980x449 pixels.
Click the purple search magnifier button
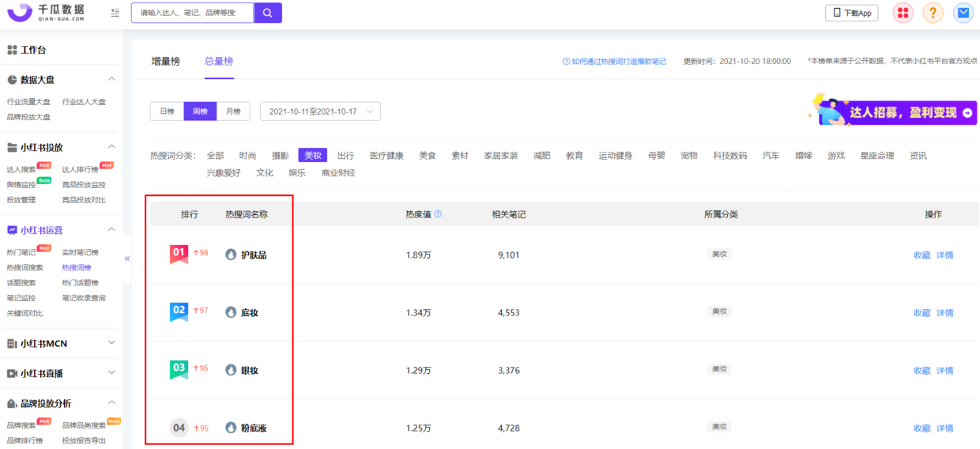[268, 13]
